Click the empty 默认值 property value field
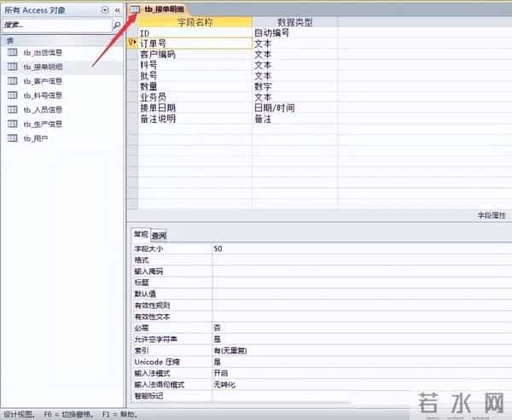This screenshot has height=420, width=512. (362, 294)
